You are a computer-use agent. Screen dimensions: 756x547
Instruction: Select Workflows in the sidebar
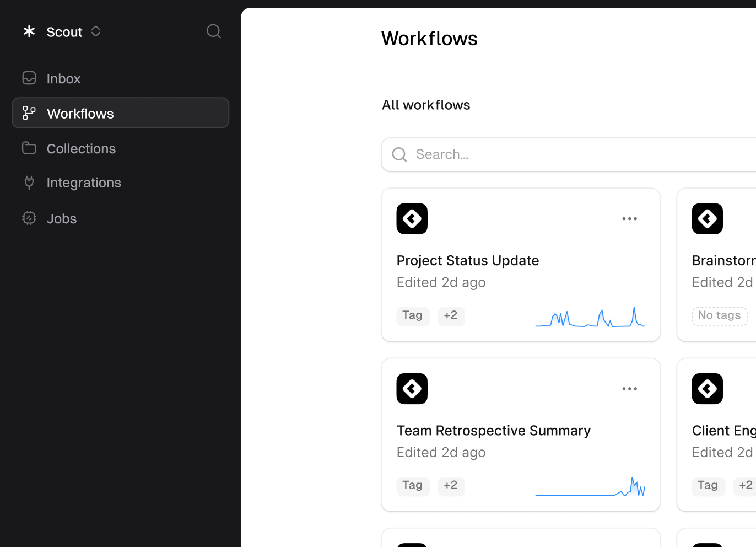(x=120, y=113)
